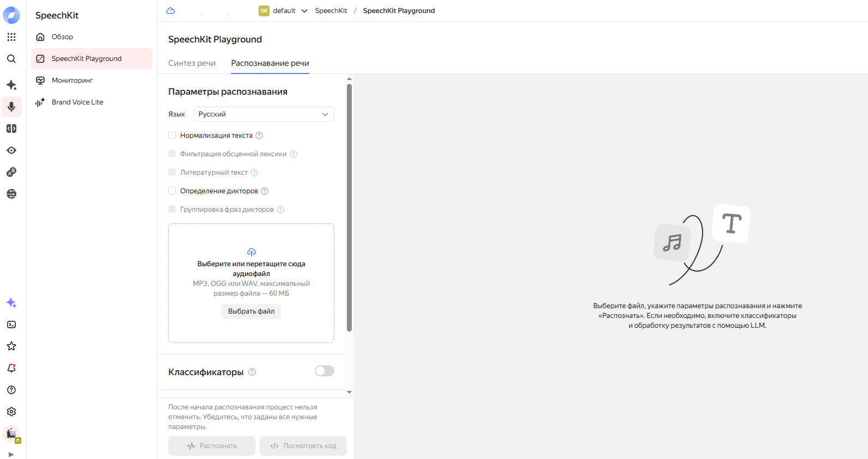Click the Параметры распознавания heading
Viewport: 868px width, 459px height.
pos(228,92)
